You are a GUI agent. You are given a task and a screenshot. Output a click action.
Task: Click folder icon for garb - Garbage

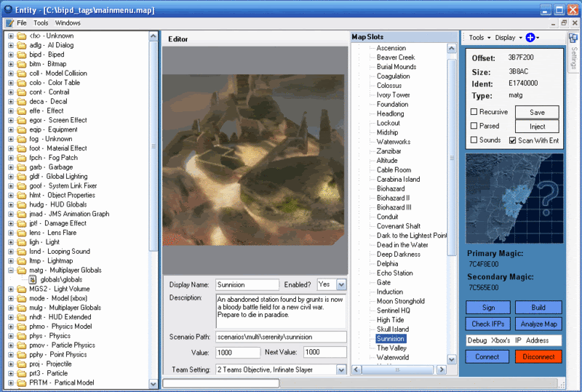point(22,167)
